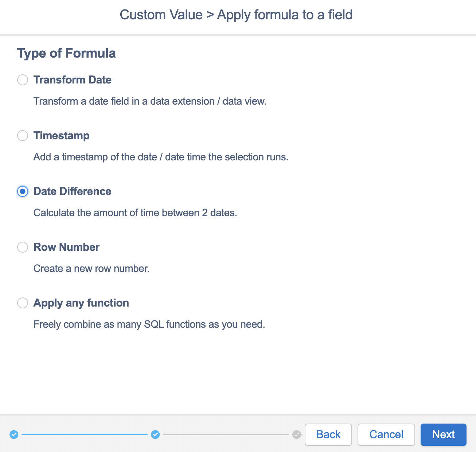Click the 'Calculate the amount of time' description

135,213
